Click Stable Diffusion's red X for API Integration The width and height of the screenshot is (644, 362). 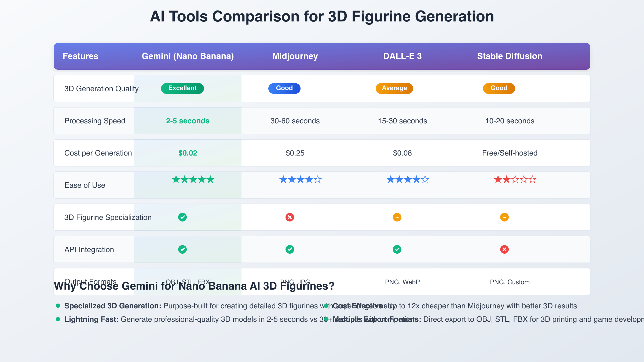point(504,249)
